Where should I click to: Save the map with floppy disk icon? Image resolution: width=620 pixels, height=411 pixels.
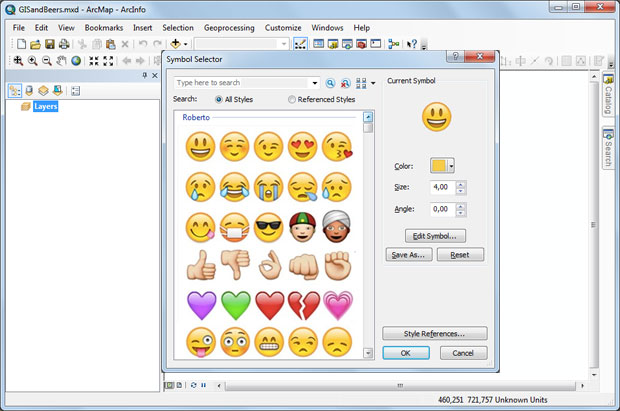(49, 44)
